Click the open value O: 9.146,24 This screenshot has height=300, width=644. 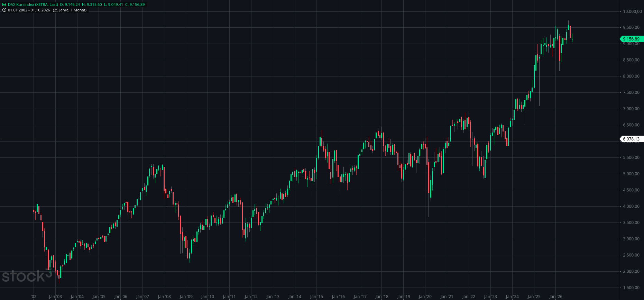point(70,4)
